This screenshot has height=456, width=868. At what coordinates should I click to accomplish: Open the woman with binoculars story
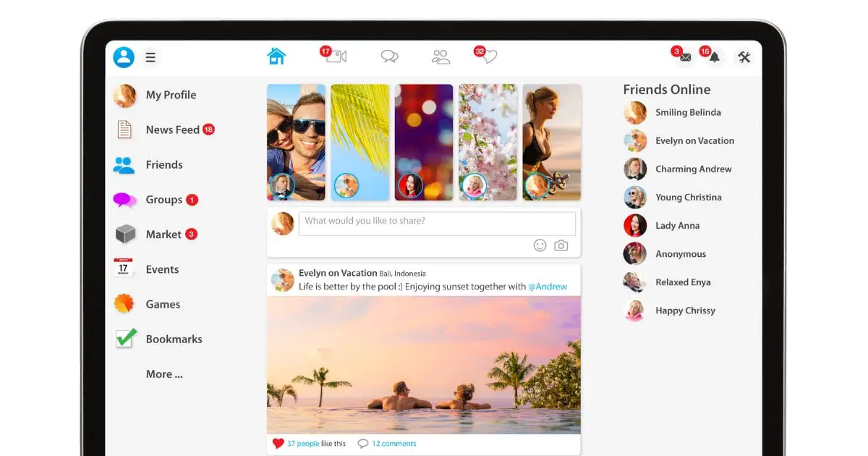point(552,143)
